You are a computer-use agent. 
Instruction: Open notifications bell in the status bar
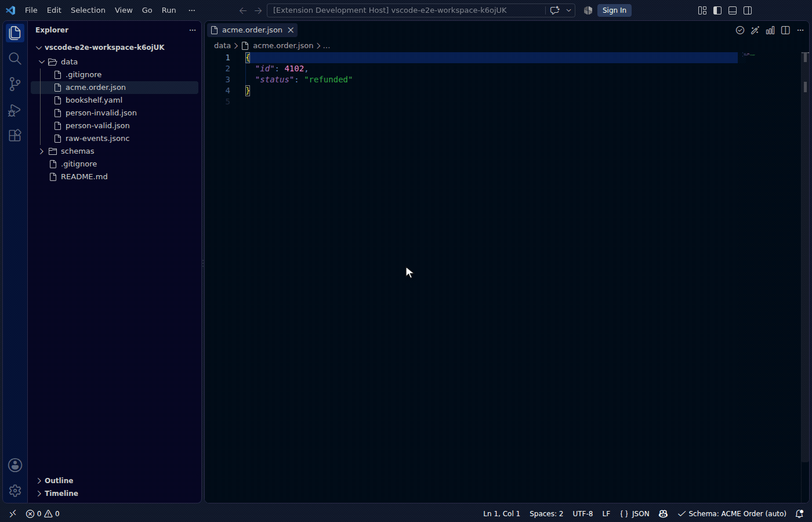[x=799, y=514]
